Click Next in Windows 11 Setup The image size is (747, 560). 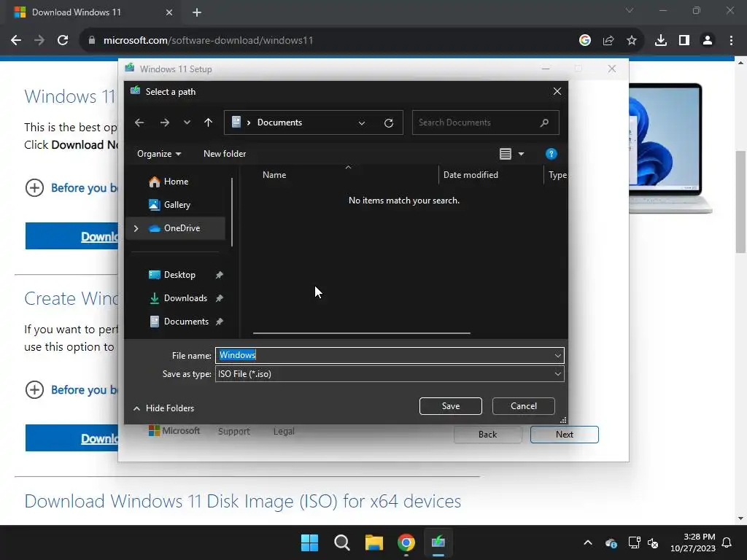click(x=564, y=435)
